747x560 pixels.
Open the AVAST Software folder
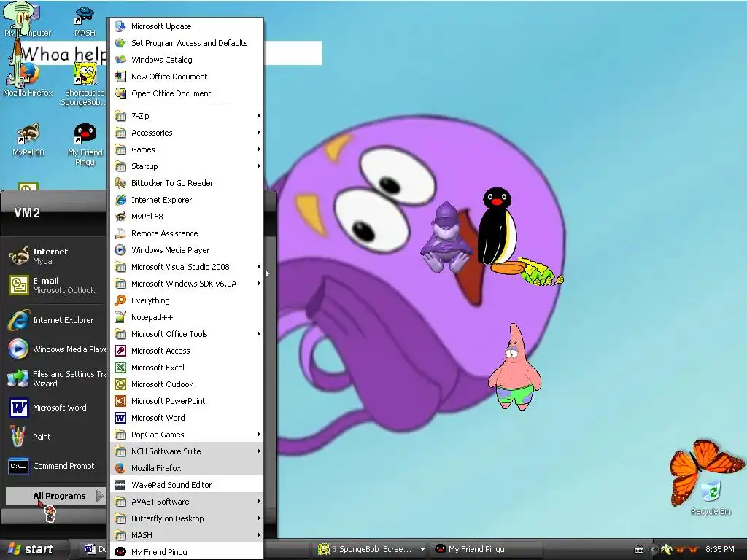click(x=187, y=502)
